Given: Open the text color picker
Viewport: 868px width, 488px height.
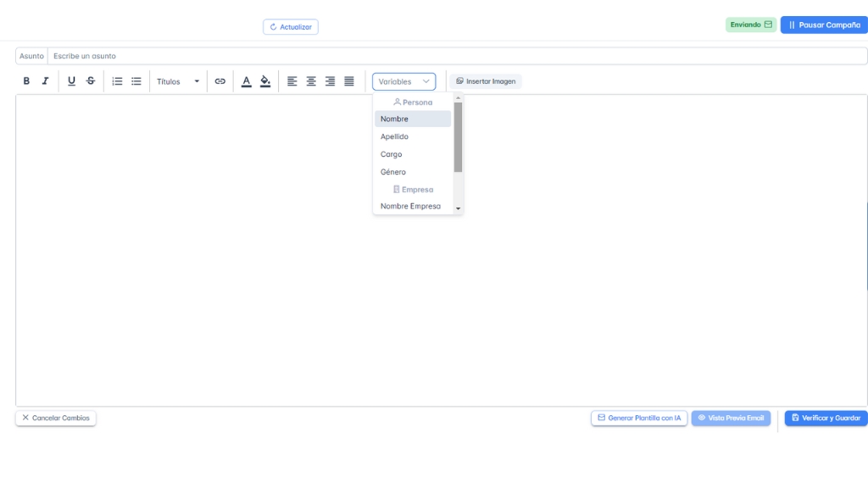Looking at the screenshot, I should click(247, 81).
